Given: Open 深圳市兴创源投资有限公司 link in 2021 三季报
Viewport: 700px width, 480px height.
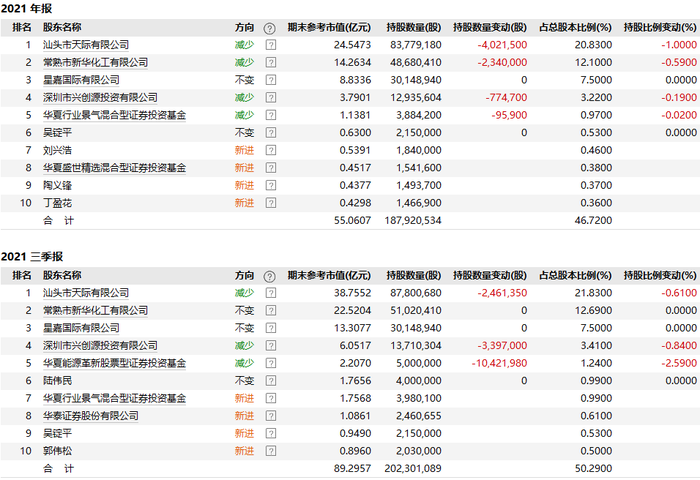Looking at the screenshot, I should coord(100,346).
